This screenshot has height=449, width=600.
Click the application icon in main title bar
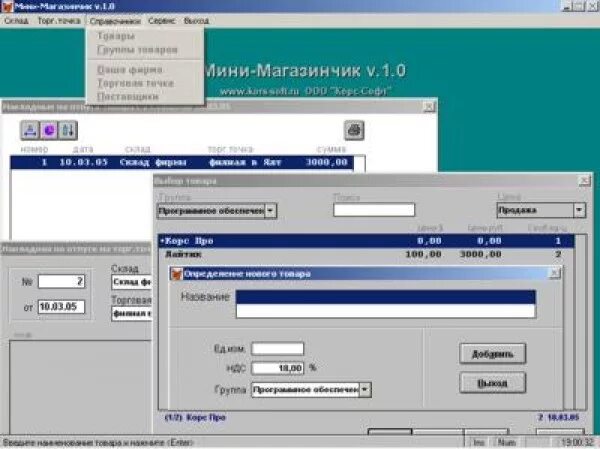[x=7, y=7]
